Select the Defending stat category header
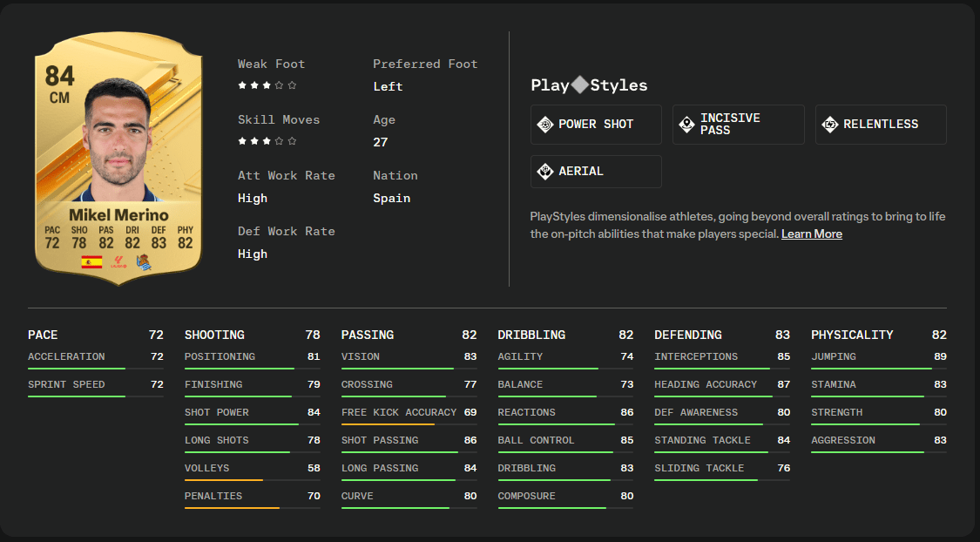Screen dimensions: 980x542 point(687,335)
